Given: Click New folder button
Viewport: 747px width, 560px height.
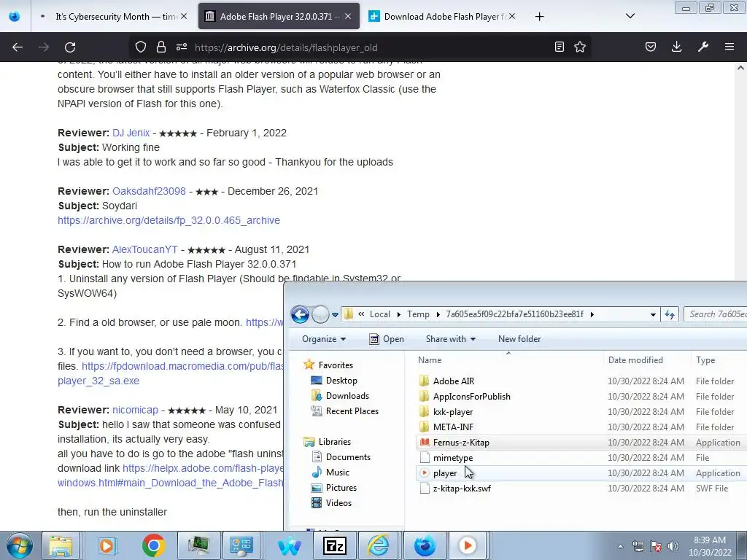Looking at the screenshot, I should 519,339.
